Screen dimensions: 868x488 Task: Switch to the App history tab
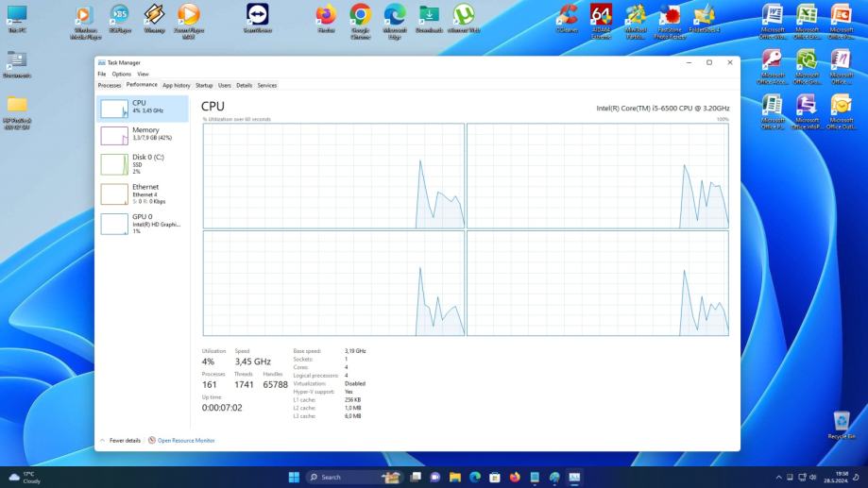click(x=176, y=85)
